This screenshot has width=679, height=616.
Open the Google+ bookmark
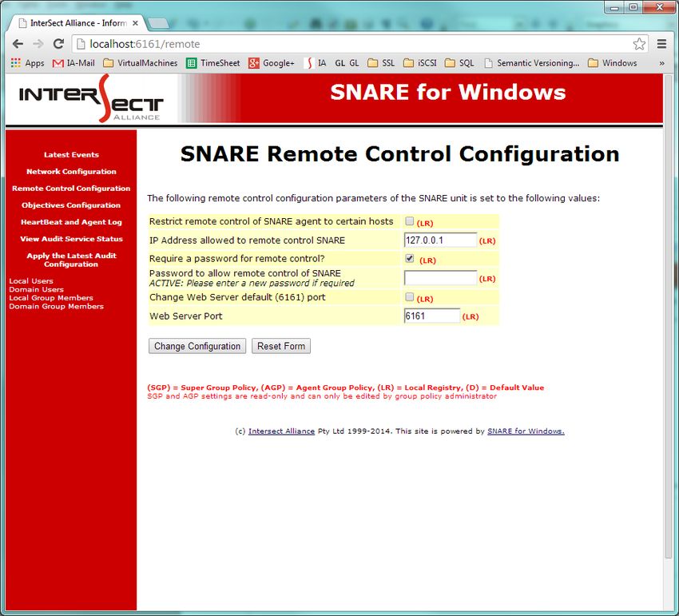(272, 63)
